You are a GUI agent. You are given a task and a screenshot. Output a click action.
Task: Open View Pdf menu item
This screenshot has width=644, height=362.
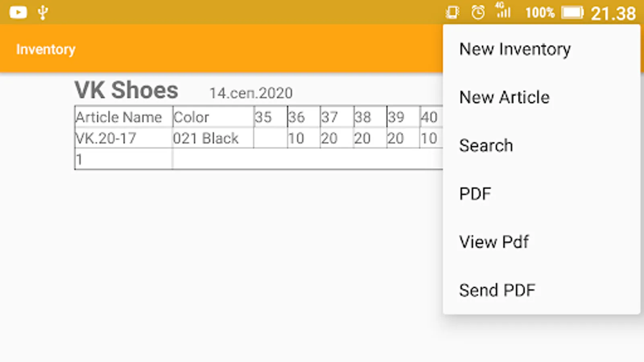494,242
